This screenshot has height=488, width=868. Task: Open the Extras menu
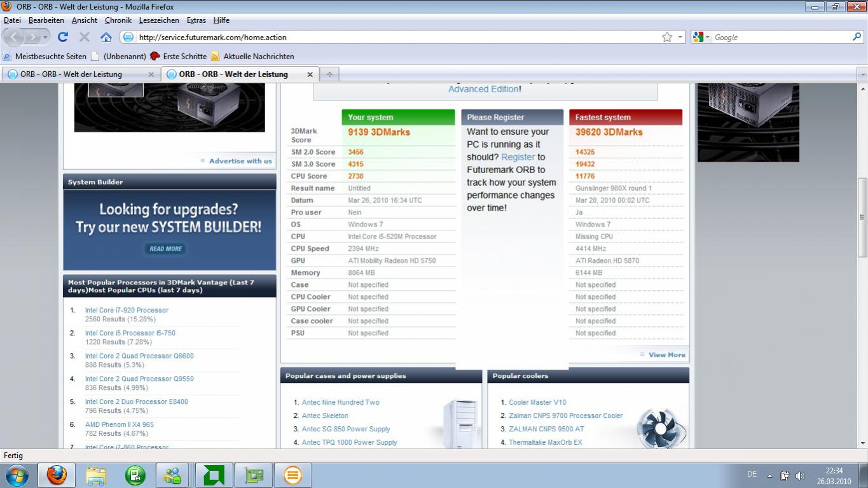coord(196,20)
